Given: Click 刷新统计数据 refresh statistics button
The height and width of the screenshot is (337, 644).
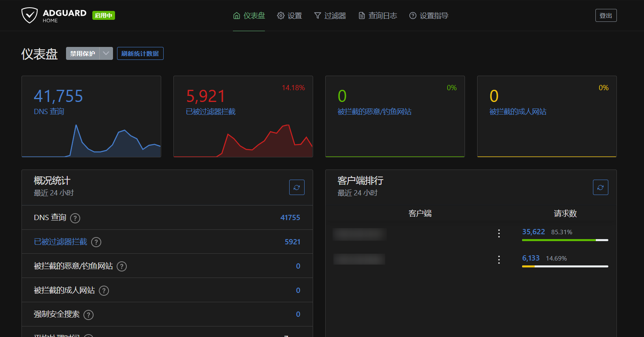Looking at the screenshot, I should (x=140, y=53).
